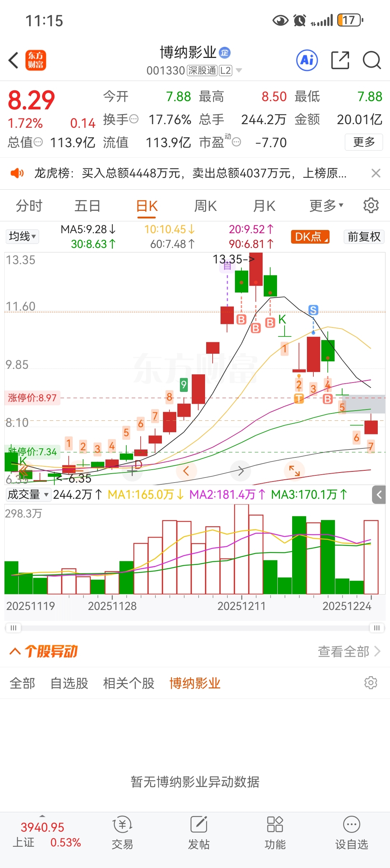Select the 全部 filter tab
Image resolution: width=390 pixels, height=868 pixels.
coord(22,683)
